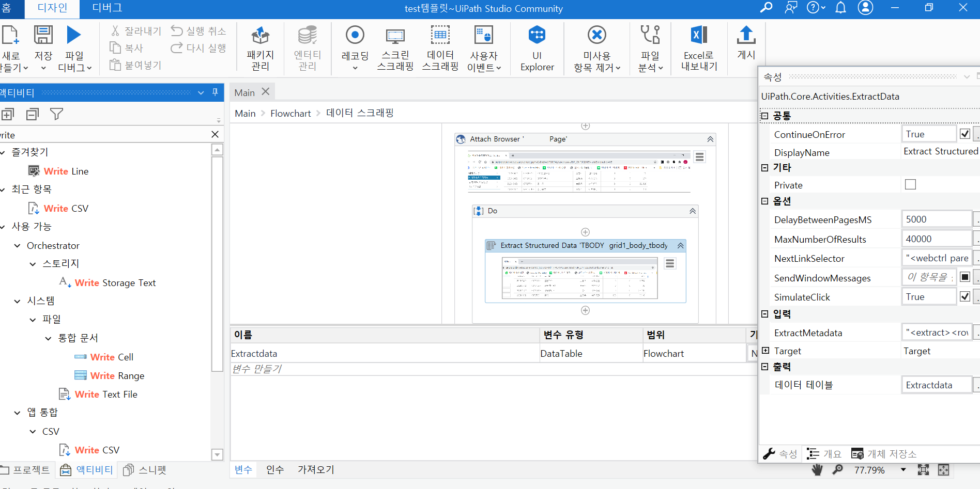Image resolution: width=980 pixels, height=489 pixels.
Task: Open User Events (사용자 이벤트) icon
Action: 484,35
